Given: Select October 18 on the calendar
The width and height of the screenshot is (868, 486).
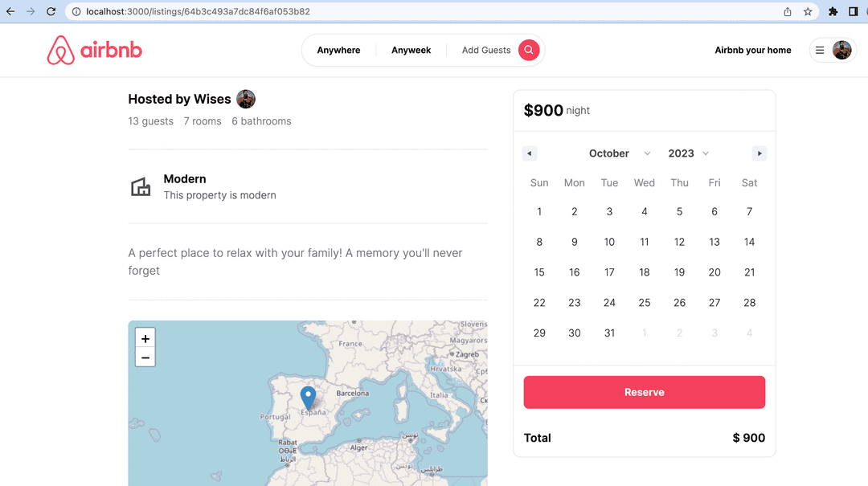Looking at the screenshot, I should 644,272.
